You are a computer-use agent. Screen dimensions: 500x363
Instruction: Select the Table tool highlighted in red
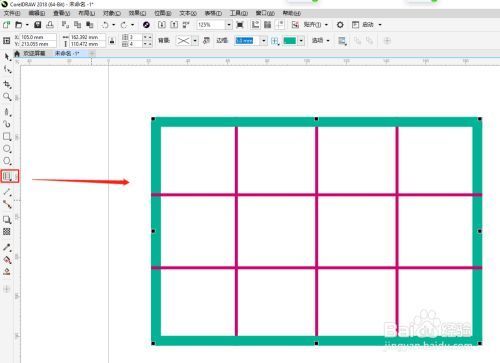pyautogui.click(x=9, y=176)
